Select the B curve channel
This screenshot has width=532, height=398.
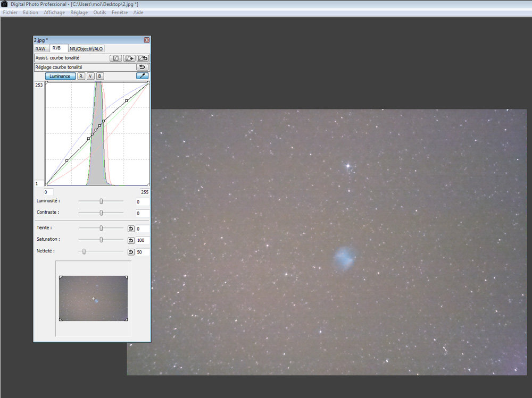(x=100, y=77)
